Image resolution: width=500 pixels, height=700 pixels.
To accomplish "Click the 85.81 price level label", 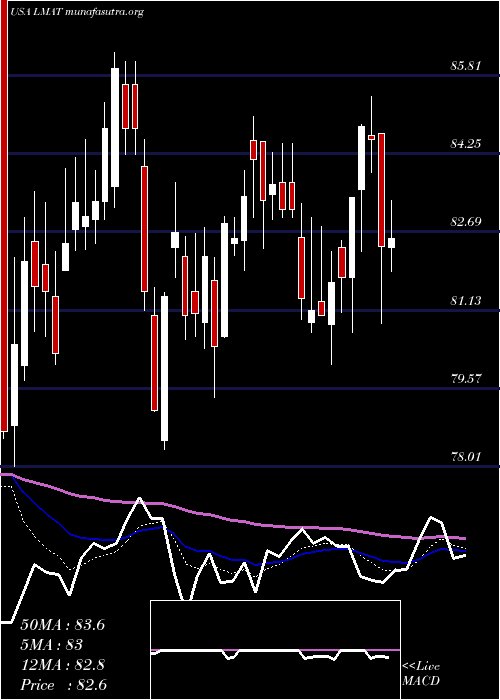I will pos(466,66).
